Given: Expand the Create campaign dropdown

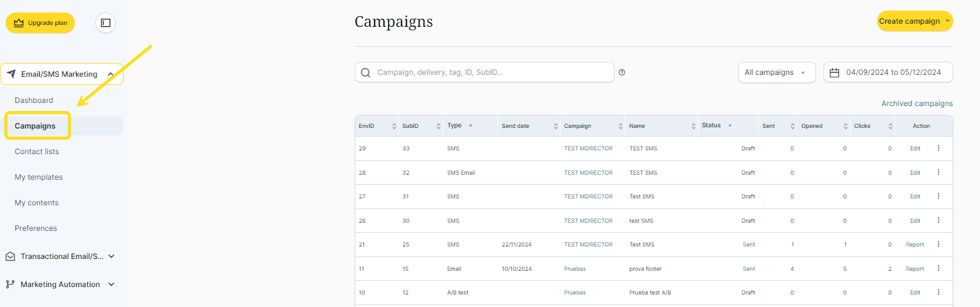Looking at the screenshot, I should coord(947,21).
